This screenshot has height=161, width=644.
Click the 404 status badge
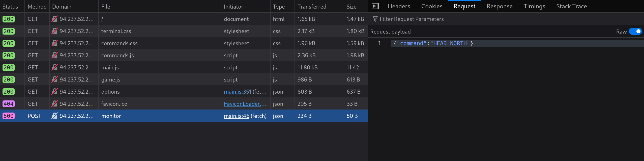[x=9, y=104]
